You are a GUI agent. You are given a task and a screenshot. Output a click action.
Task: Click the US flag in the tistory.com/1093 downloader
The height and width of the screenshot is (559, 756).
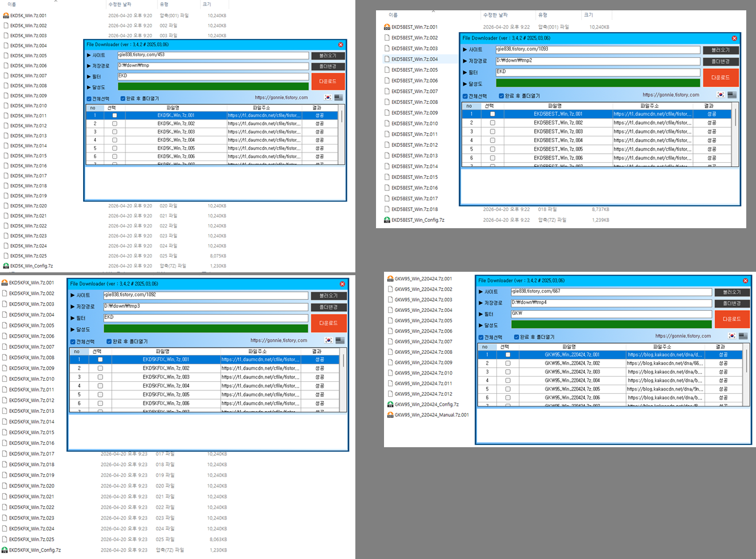(x=732, y=95)
